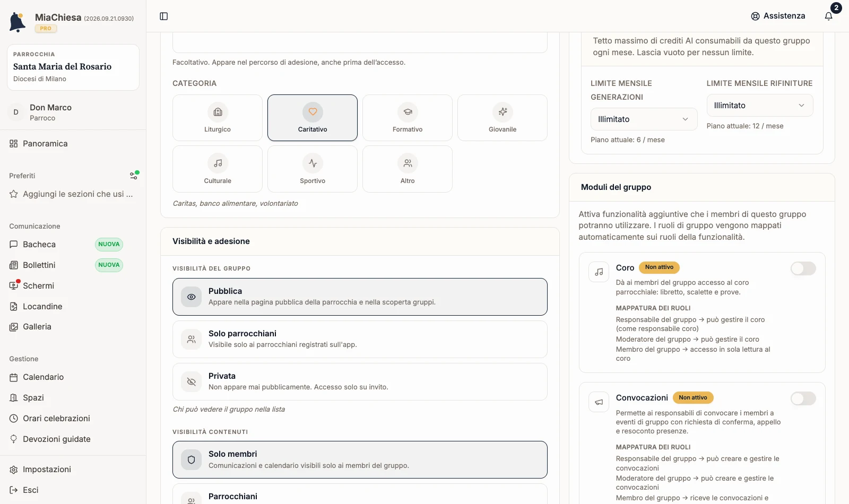This screenshot has width=849, height=504.
Task: Select Parrocchiani content visibility option
Action: [x=360, y=493]
